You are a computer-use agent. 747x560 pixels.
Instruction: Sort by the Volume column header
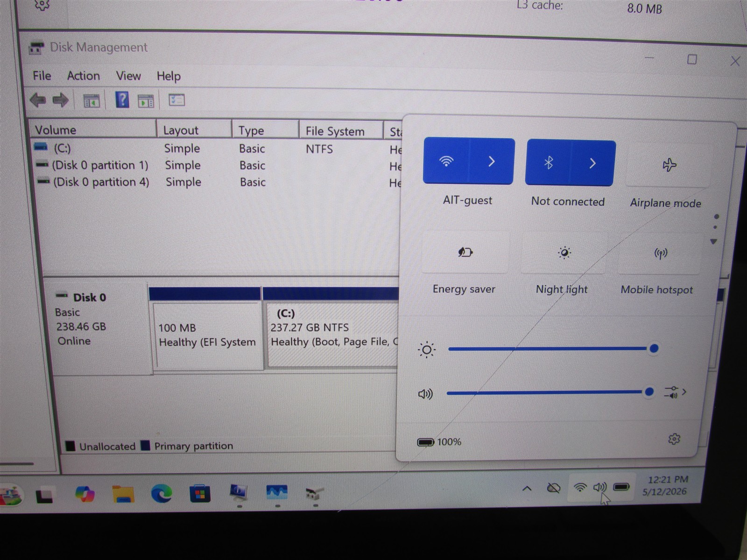pyautogui.click(x=92, y=130)
